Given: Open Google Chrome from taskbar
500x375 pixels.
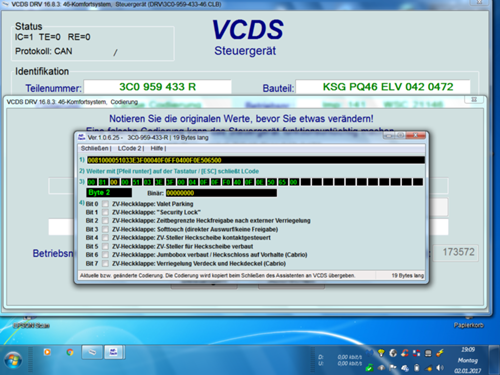Looking at the screenshot, I should tap(70, 352).
